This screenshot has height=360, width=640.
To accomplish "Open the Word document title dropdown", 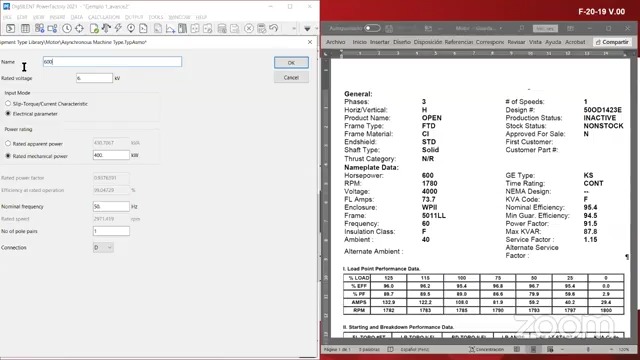I will 478,28.
